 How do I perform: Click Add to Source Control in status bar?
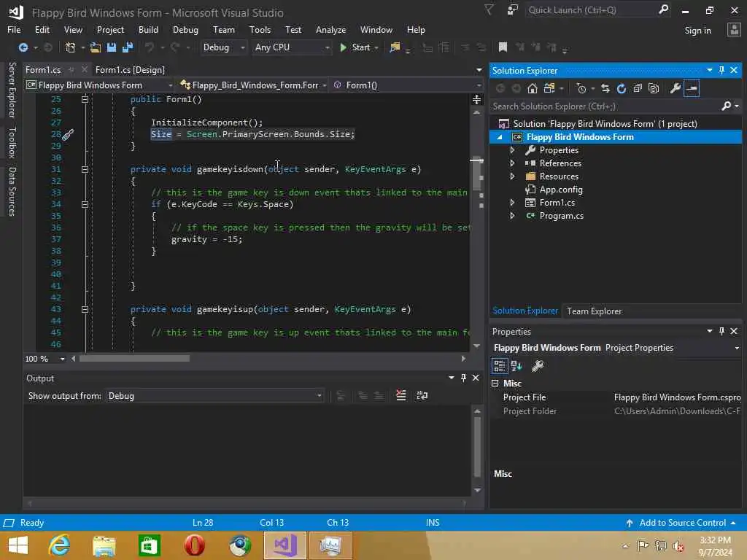click(x=682, y=523)
